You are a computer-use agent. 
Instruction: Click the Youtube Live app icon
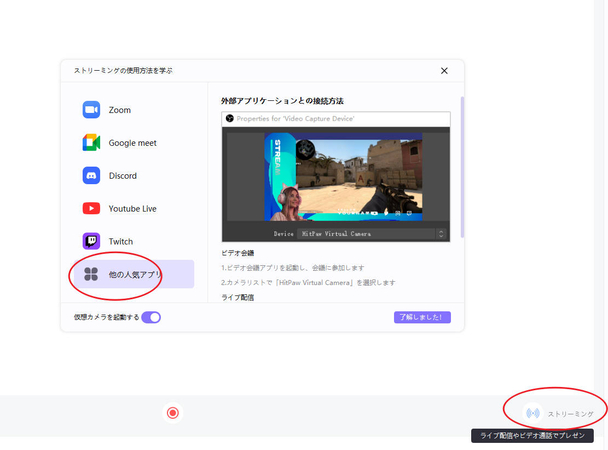click(x=91, y=209)
